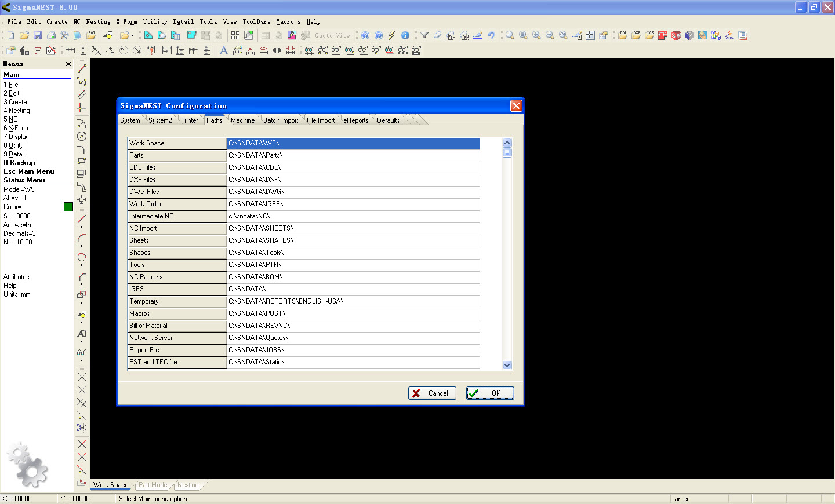The width and height of the screenshot is (835, 504).
Task: Click the lightning bolt toolbar icon
Action: (392, 35)
